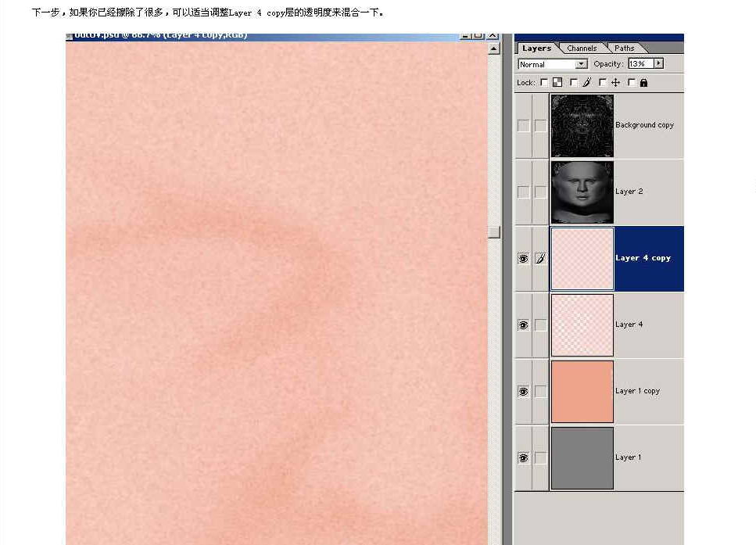
Task: Toggle link box next to Layer 2
Action: [x=540, y=192]
